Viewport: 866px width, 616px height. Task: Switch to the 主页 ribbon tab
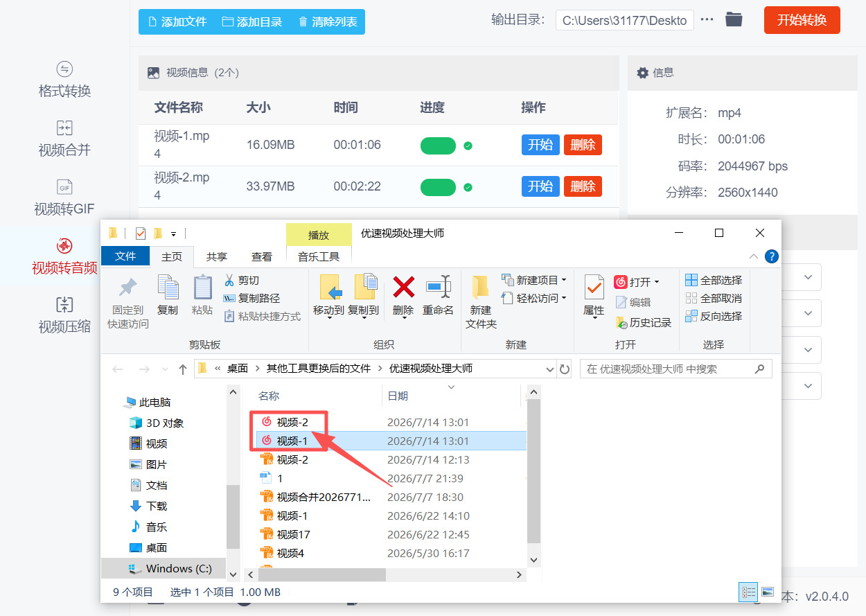[172, 256]
